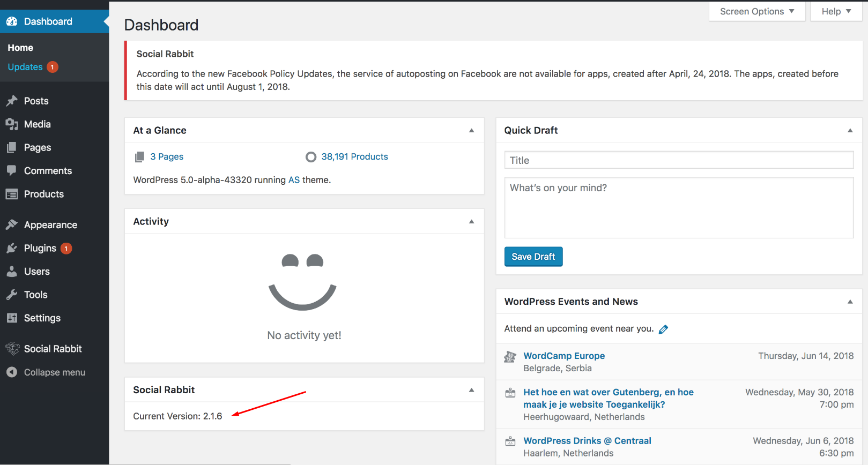Viewport: 868px width, 465px height.
Task: Click the circle icon beside Products count
Action: 311,157
